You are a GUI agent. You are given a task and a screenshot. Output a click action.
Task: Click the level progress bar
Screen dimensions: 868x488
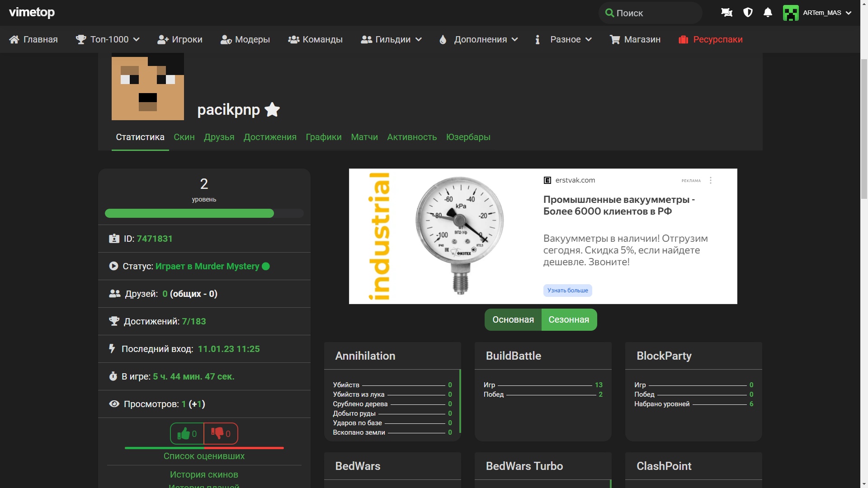tap(204, 213)
